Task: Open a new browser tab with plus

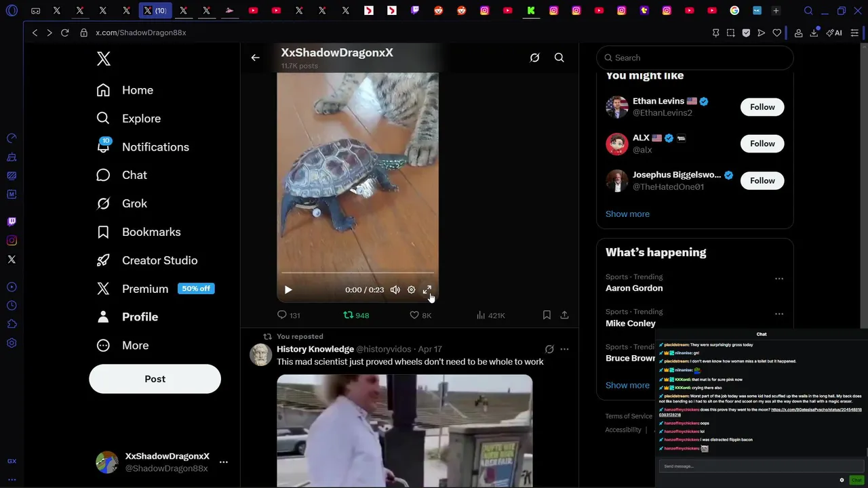Action: pyautogui.click(x=776, y=11)
